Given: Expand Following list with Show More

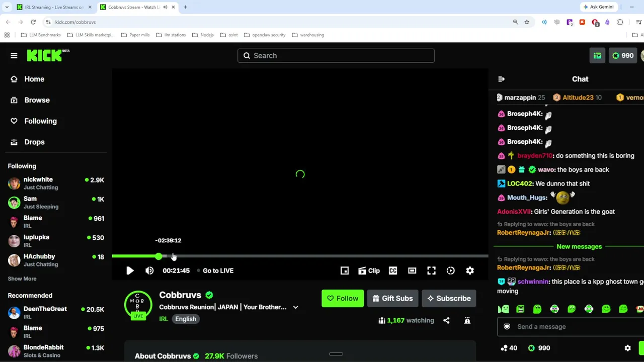Looking at the screenshot, I should tap(22, 279).
